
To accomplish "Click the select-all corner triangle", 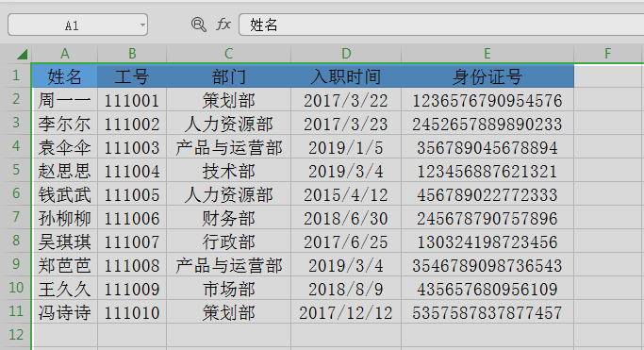I will (22, 54).
